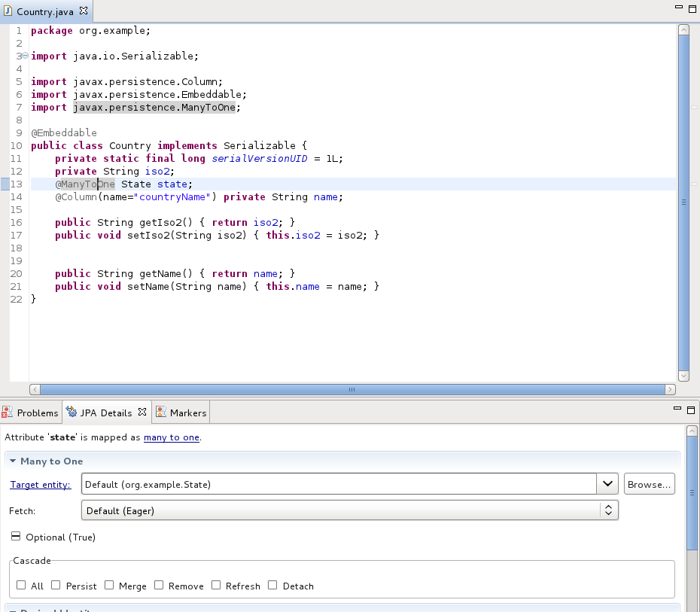Open the Fetch dropdown

coord(608,510)
